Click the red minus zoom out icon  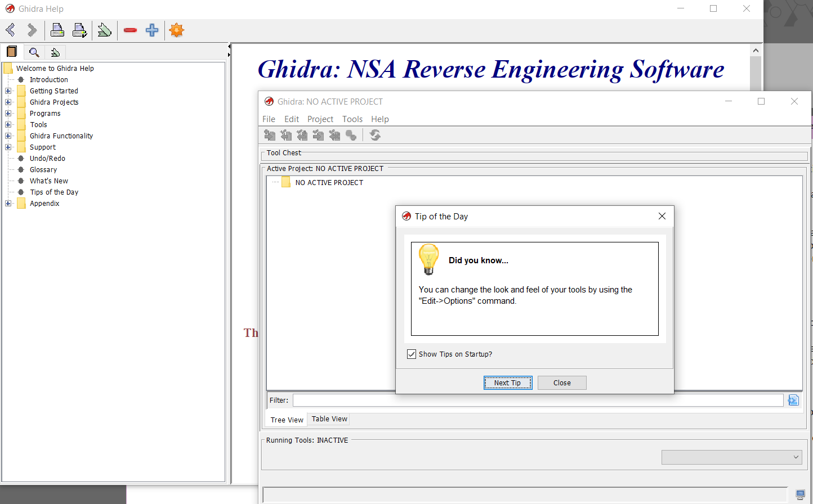pos(130,30)
